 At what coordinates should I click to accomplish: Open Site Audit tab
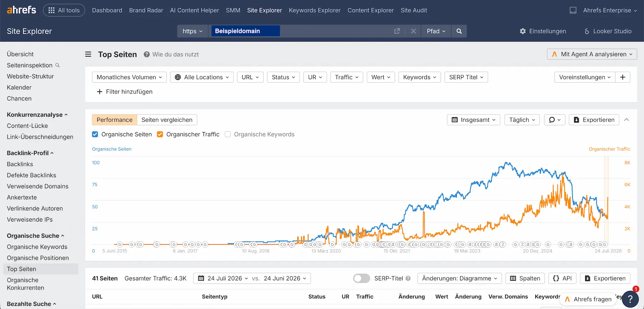click(414, 10)
